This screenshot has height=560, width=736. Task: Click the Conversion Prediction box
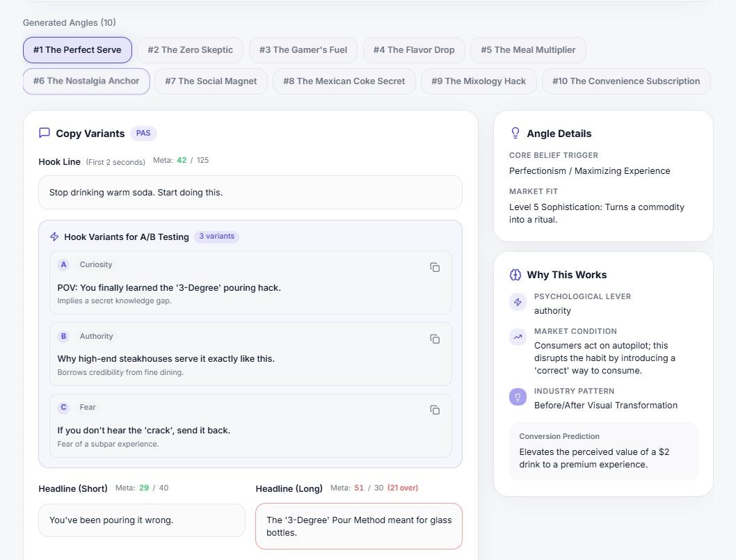[x=604, y=451]
